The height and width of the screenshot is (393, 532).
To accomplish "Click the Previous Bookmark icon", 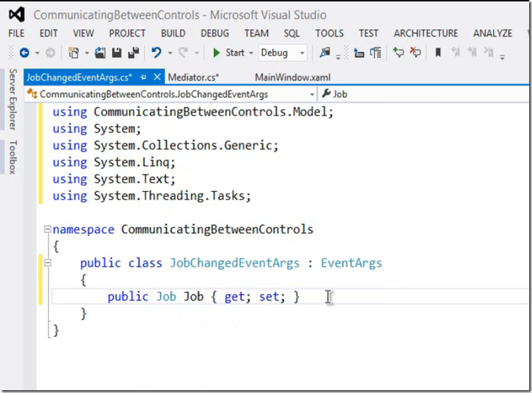I will [455, 52].
